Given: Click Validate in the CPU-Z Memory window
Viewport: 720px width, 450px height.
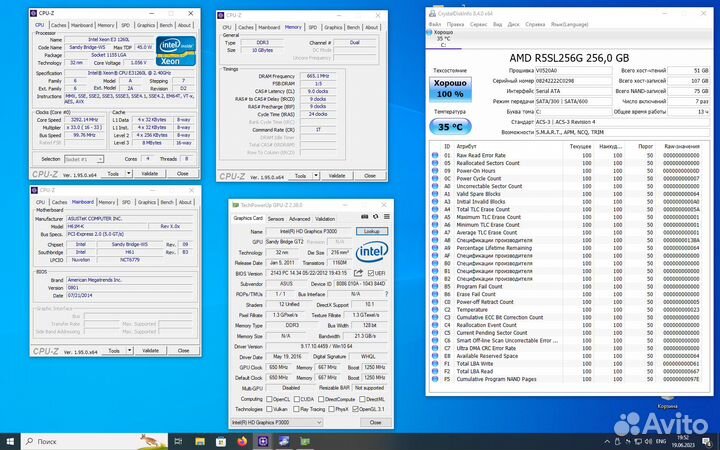Looking at the screenshot, I should pyautogui.click(x=337, y=175).
